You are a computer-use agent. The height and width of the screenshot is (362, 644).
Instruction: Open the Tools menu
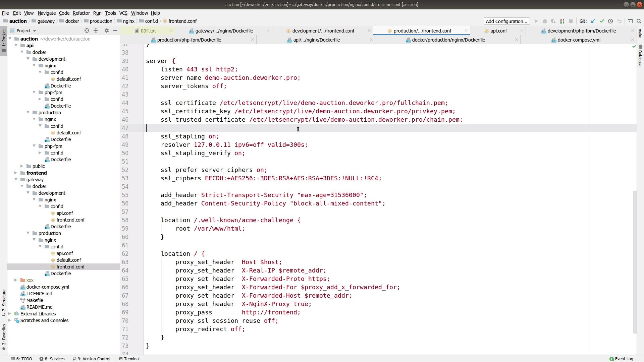coord(111,13)
